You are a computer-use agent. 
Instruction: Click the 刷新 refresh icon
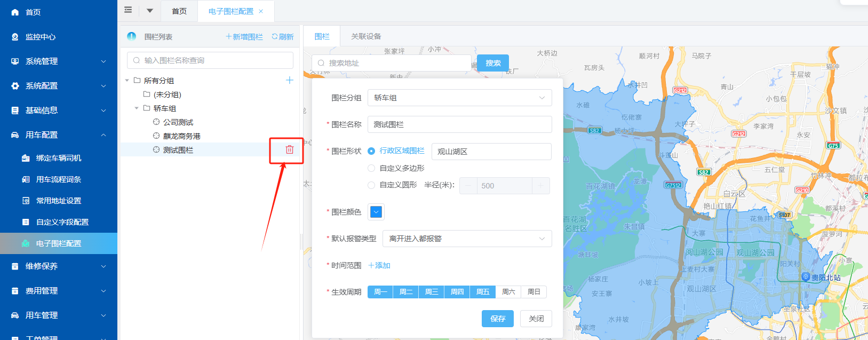(x=275, y=37)
